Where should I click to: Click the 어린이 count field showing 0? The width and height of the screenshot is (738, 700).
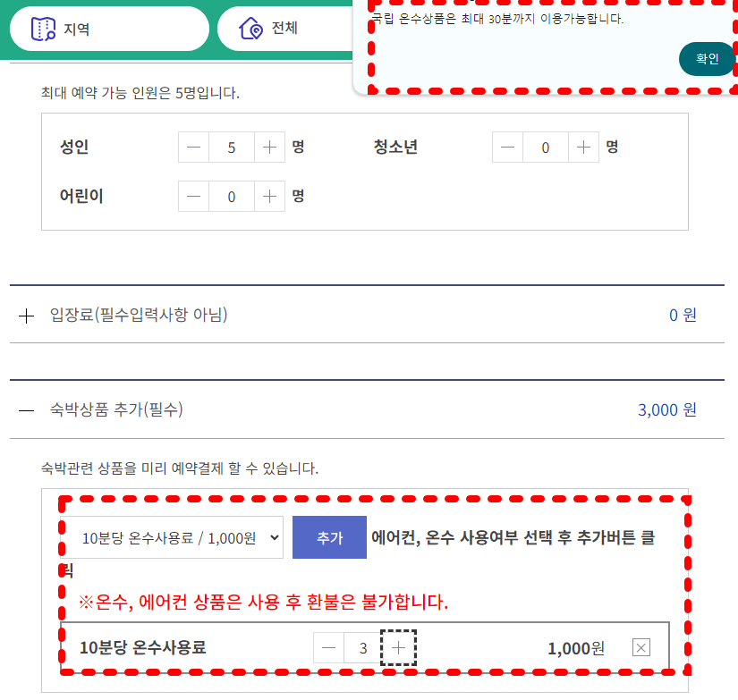click(232, 196)
